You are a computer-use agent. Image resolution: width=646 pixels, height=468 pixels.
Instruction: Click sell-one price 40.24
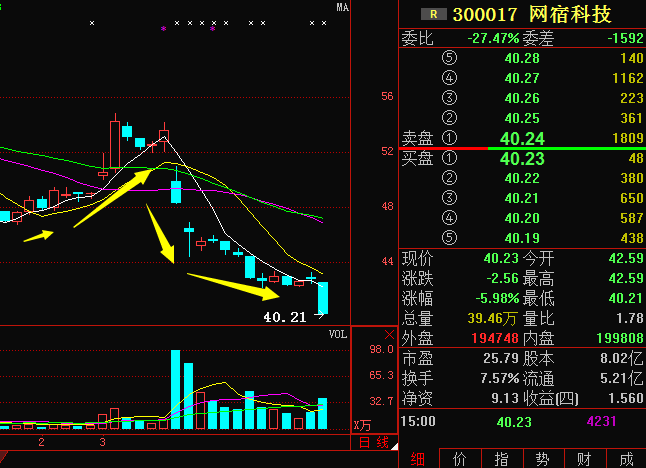[x=522, y=139]
